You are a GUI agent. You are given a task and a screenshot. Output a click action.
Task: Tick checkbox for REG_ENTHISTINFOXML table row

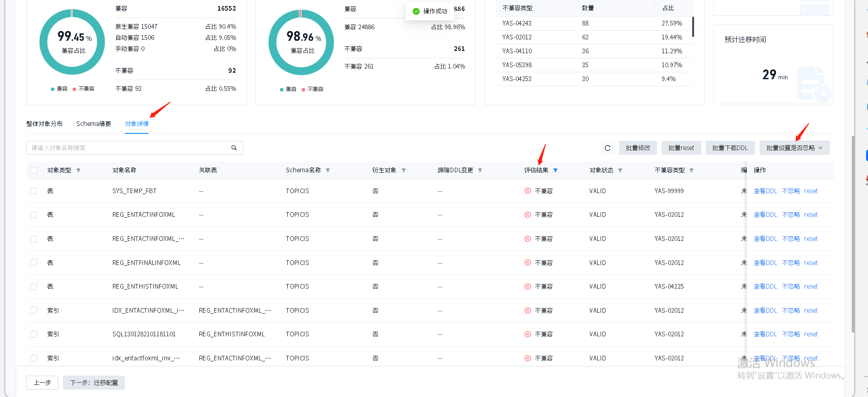click(33, 286)
